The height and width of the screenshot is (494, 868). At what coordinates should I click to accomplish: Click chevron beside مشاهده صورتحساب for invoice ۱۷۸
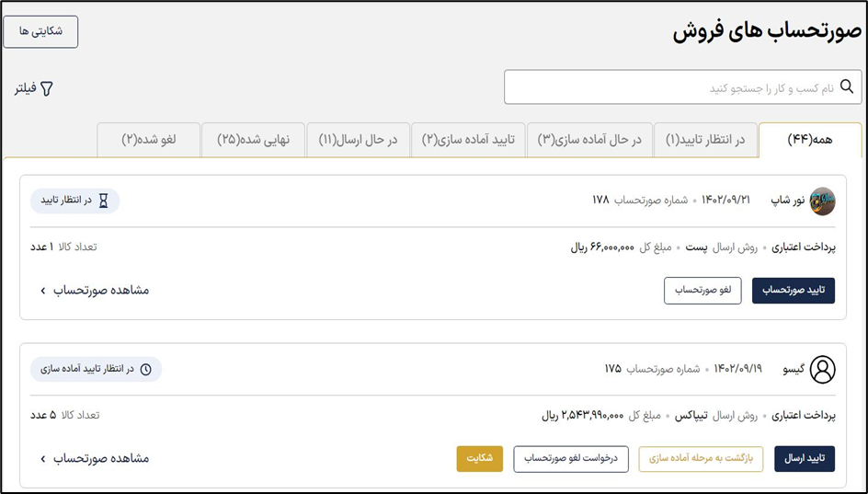42,291
